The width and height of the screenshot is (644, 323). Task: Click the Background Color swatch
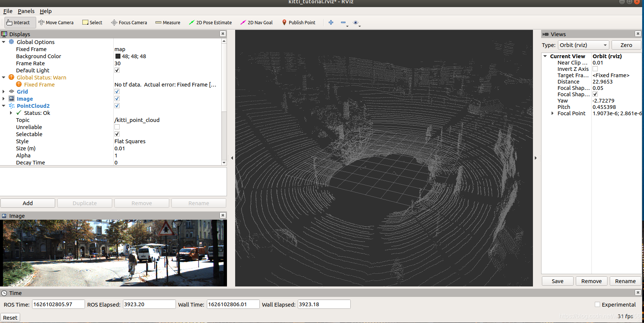[x=118, y=56]
